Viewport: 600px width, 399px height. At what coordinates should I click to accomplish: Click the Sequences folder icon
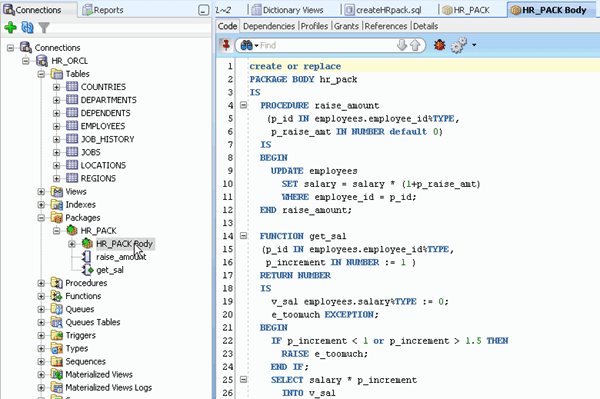point(57,362)
